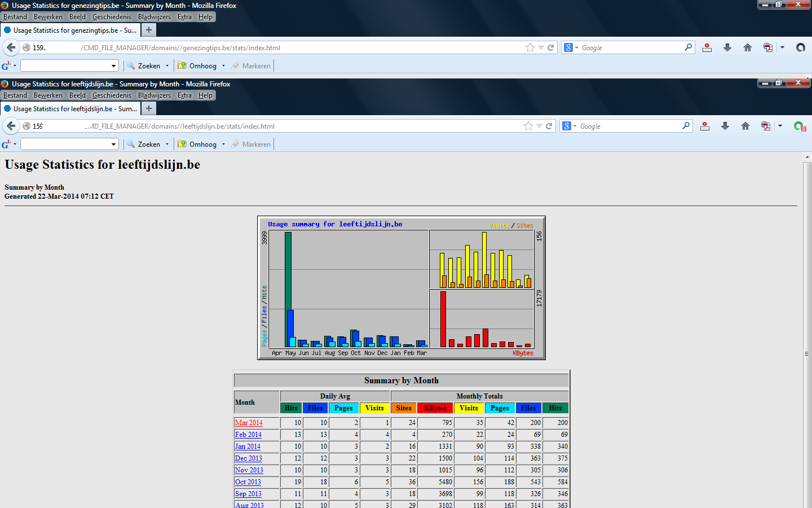Click the green add-on icon with badge 3
812x508 pixels.
point(800,126)
